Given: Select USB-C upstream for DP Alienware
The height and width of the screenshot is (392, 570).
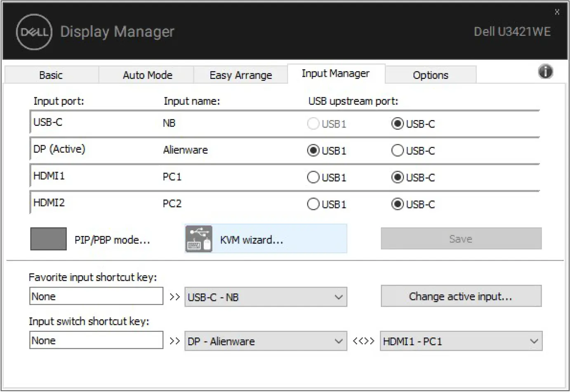Looking at the screenshot, I should tap(397, 150).
